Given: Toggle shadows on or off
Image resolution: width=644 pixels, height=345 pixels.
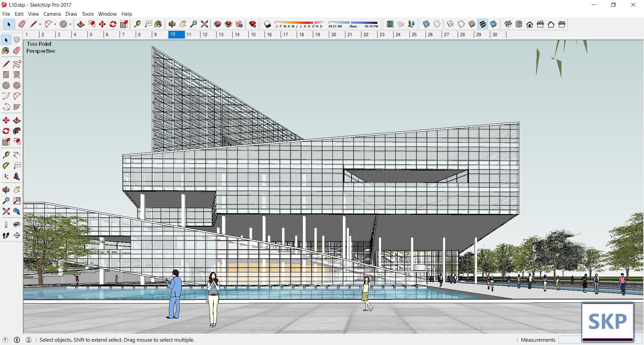Looking at the screenshot, I should [x=267, y=24].
